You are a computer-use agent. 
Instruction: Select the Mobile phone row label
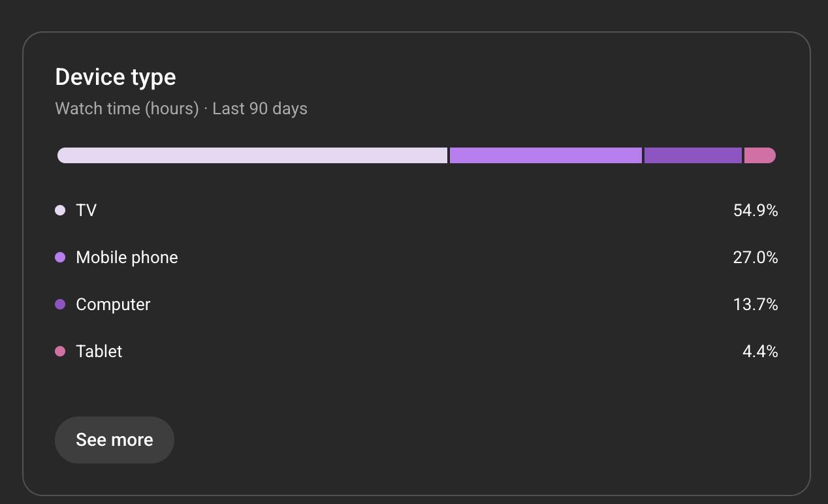127,257
